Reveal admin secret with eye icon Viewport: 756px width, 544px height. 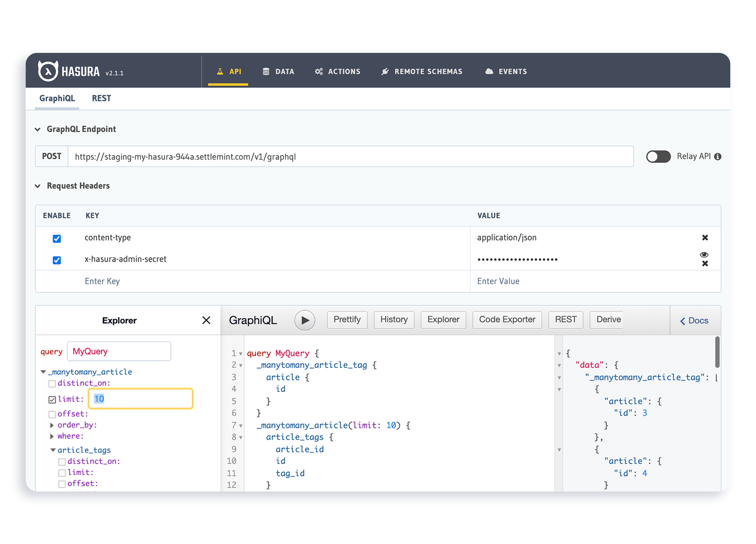click(704, 255)
